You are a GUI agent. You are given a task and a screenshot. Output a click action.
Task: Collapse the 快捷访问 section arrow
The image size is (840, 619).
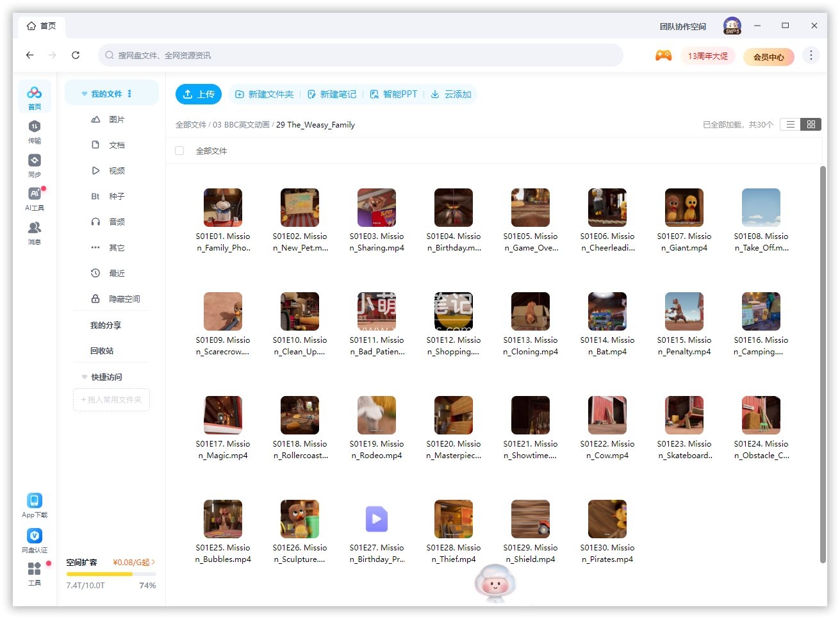point(84,377)
